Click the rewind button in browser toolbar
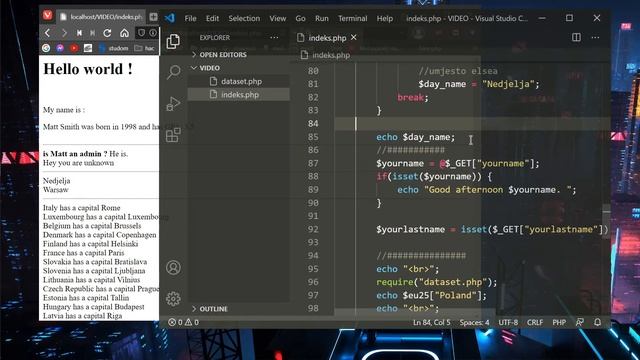640x360 pixels. [x=79, y=33]
